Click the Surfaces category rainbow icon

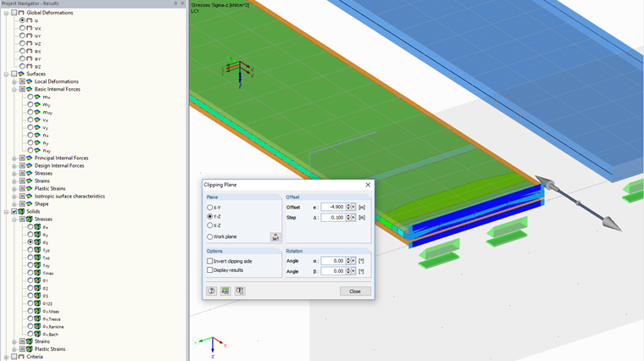[21, 74]
